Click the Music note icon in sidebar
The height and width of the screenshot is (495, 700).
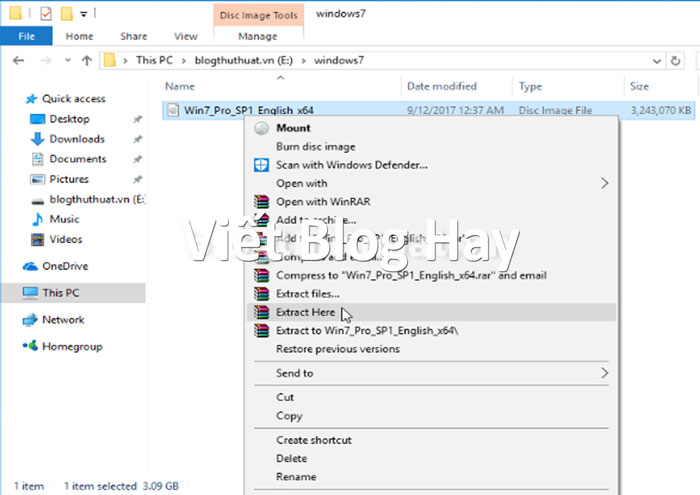point(38,219)
